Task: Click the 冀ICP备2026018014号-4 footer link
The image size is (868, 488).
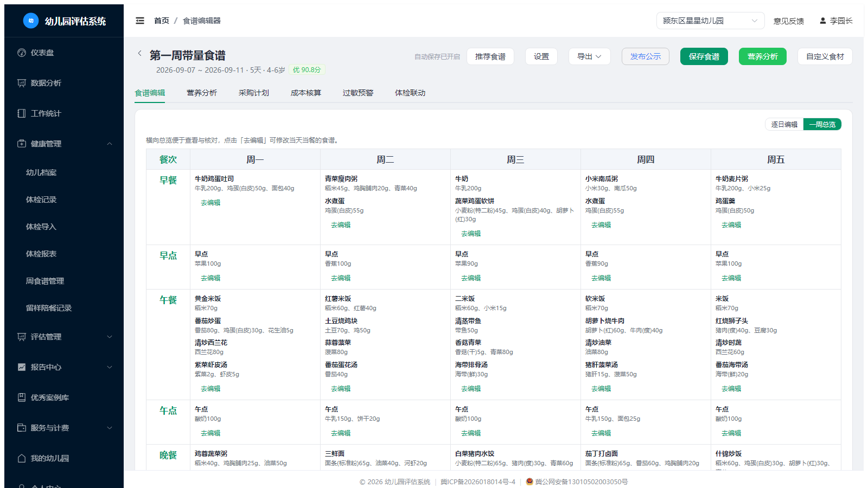Action: (x=478, y=481)
